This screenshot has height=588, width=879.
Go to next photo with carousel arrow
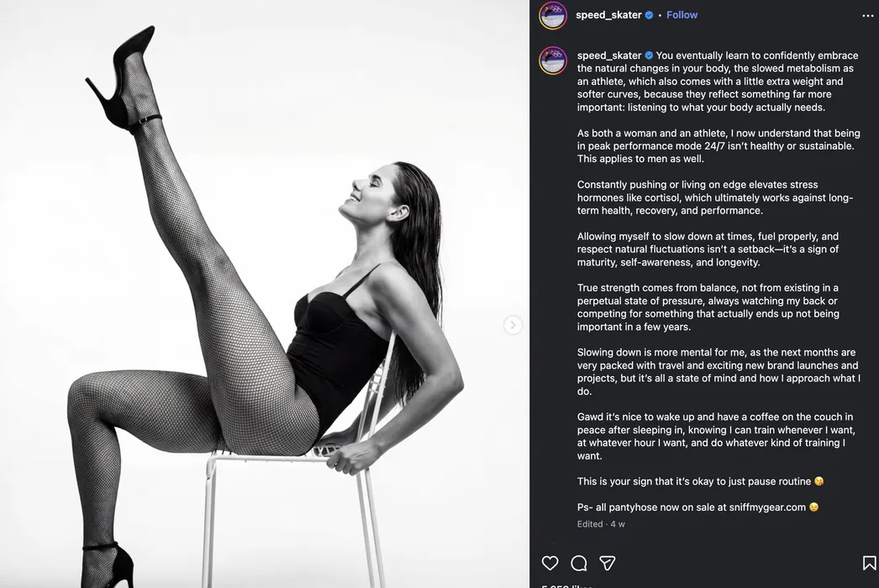tap(513, 325)
